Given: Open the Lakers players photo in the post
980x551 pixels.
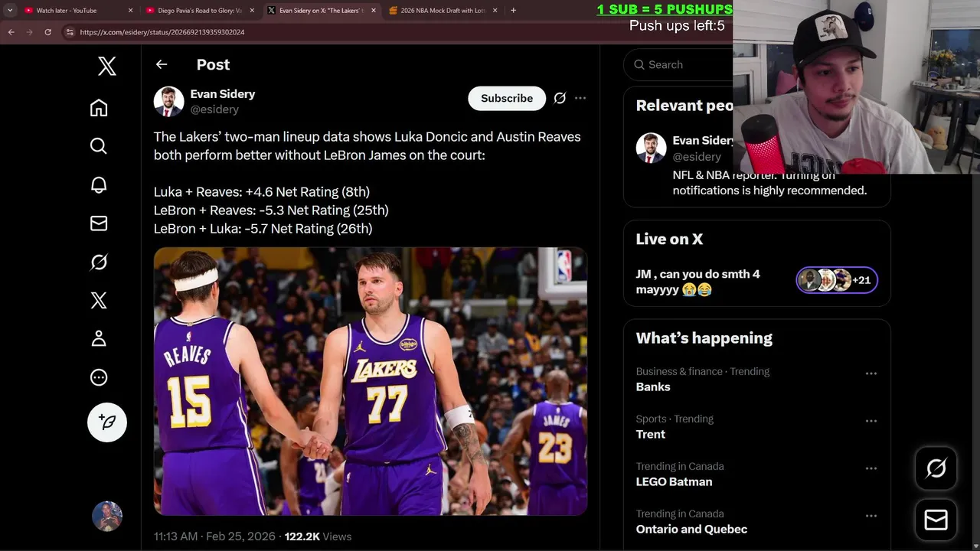Looking at the screenshot, I should click(x=371, y=381).
